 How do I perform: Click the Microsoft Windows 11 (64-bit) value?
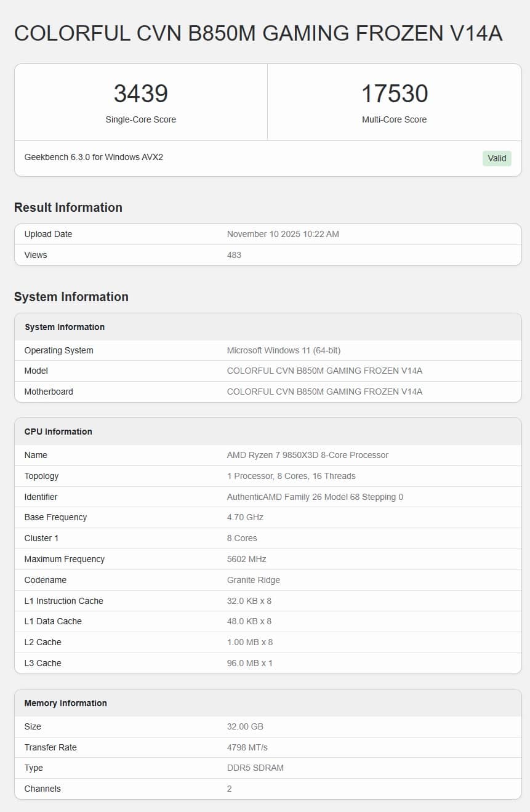(x=283, y=350)
